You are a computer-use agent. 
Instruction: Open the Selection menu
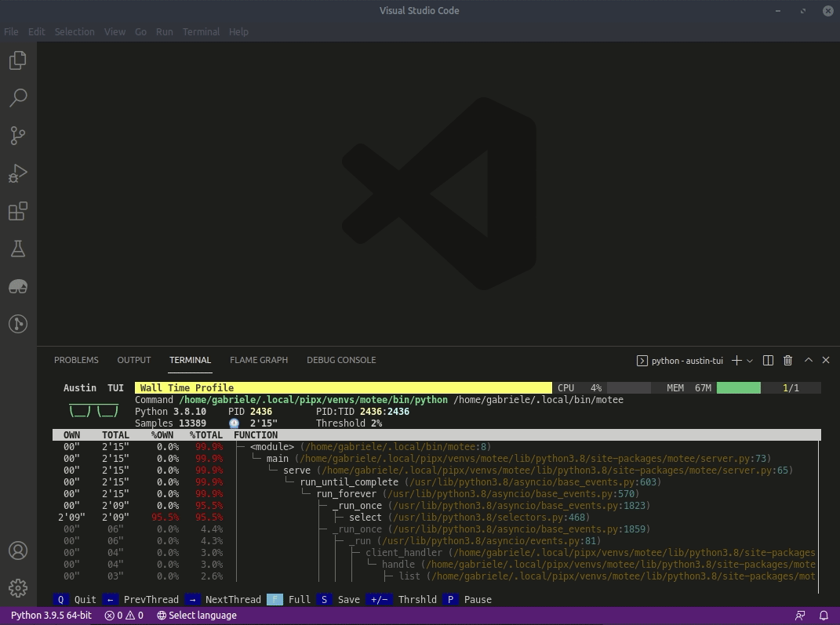75,31
